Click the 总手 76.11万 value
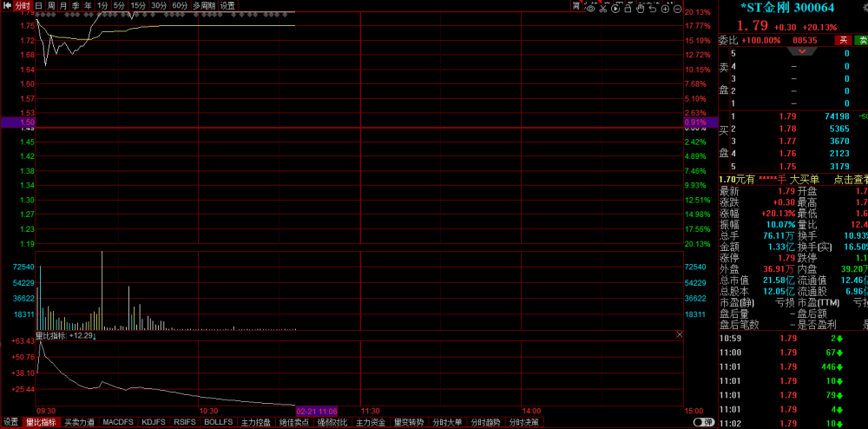Screen dimensions: 868x429 point(779,235)
